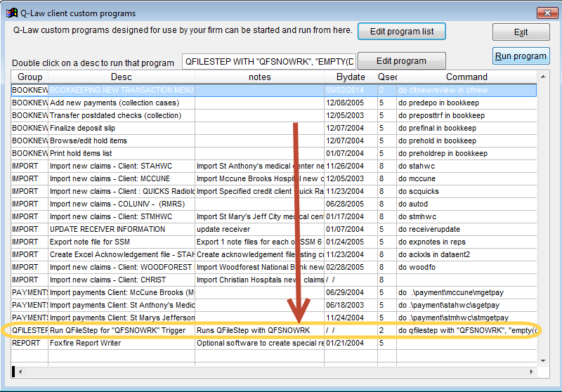The height and width of the screenshot is (392, 562).
Task: Click the 09/02/2014 bydate cell
Action: tap(351, 91)
